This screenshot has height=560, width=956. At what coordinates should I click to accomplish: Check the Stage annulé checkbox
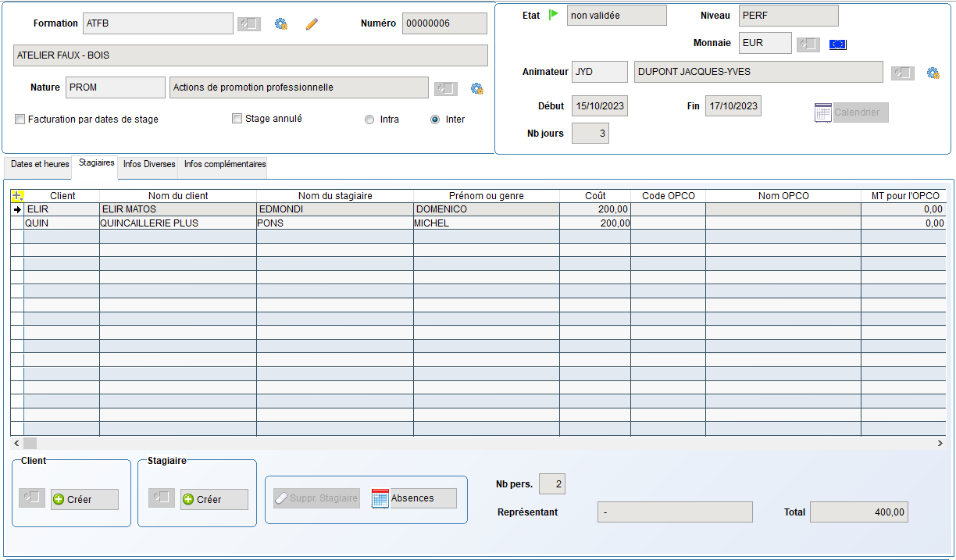tap(237, 119)
